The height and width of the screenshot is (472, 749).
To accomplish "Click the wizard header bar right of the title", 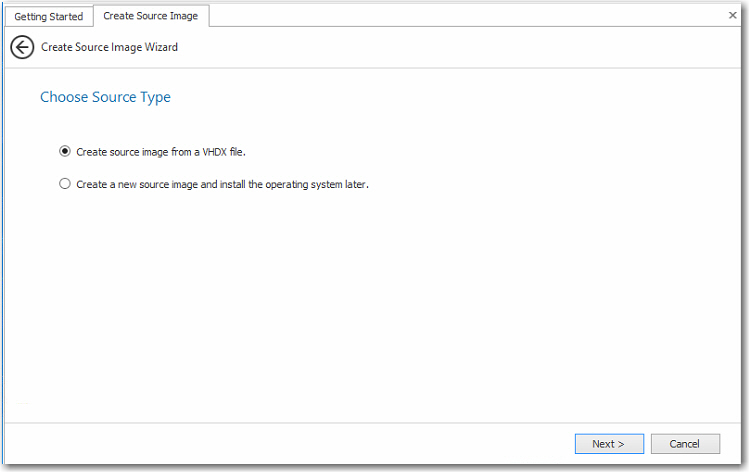I will point(450,47).
